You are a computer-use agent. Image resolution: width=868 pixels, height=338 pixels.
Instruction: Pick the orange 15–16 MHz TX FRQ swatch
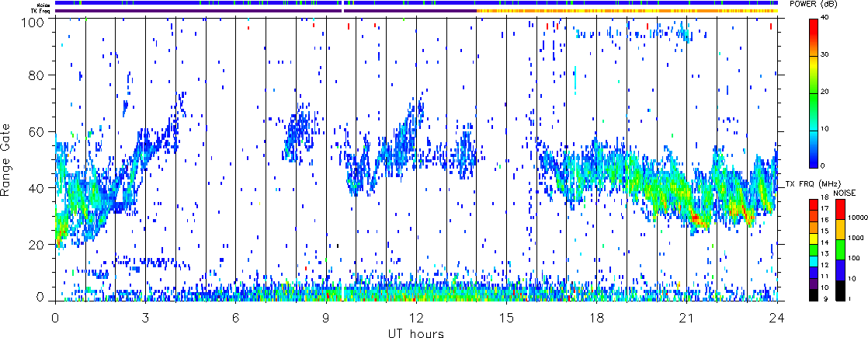coord(814,227)
